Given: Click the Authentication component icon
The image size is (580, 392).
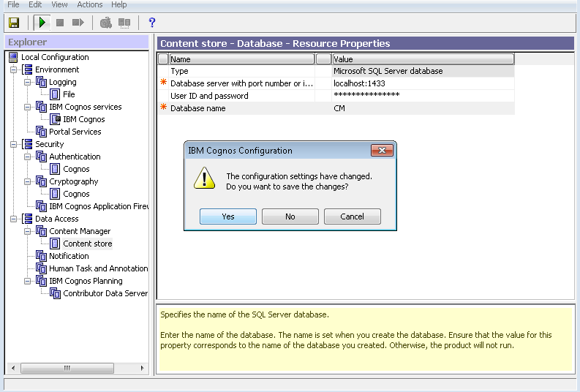Looking at the screenshot, I should 41,157.
